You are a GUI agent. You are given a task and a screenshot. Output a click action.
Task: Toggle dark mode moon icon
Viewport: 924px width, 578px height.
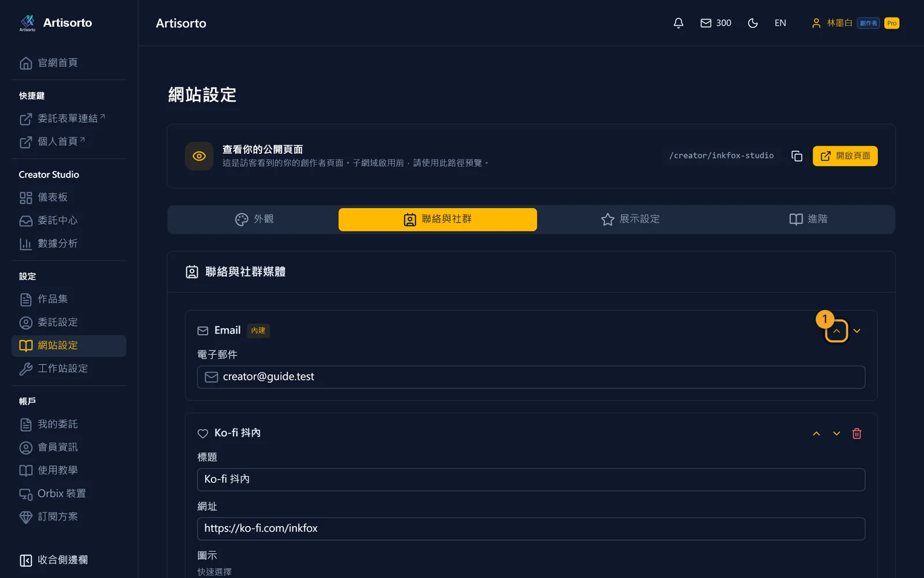pyautogui.click(x=752, y=23)
